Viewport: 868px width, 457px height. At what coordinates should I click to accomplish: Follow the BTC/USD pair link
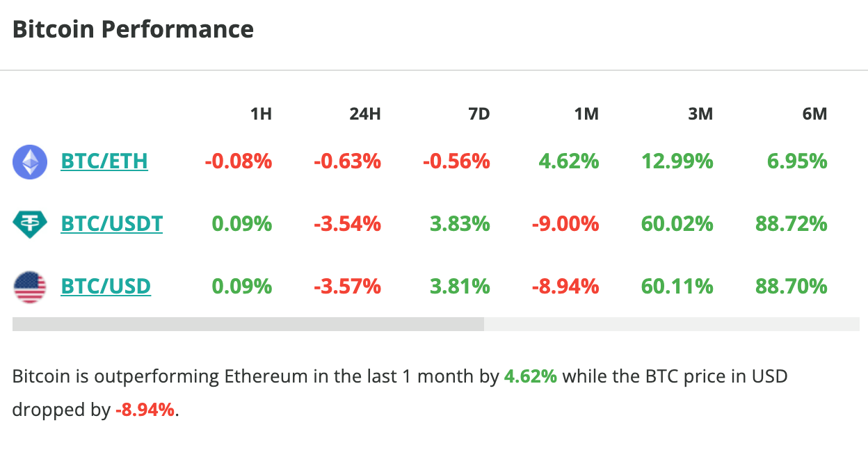(x=106, y=287)
